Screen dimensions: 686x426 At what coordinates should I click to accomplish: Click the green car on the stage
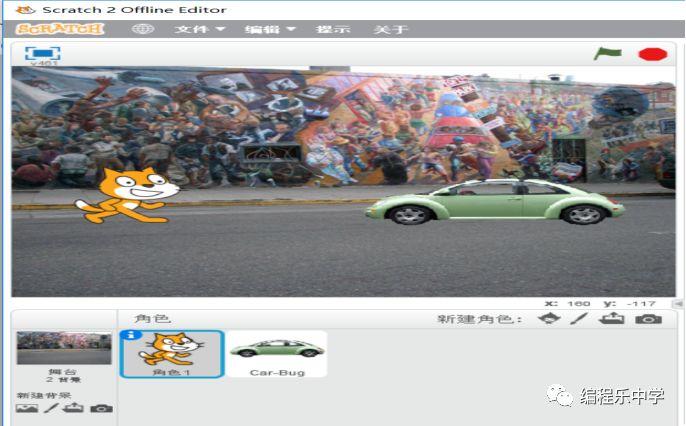(x=495, y=202)
